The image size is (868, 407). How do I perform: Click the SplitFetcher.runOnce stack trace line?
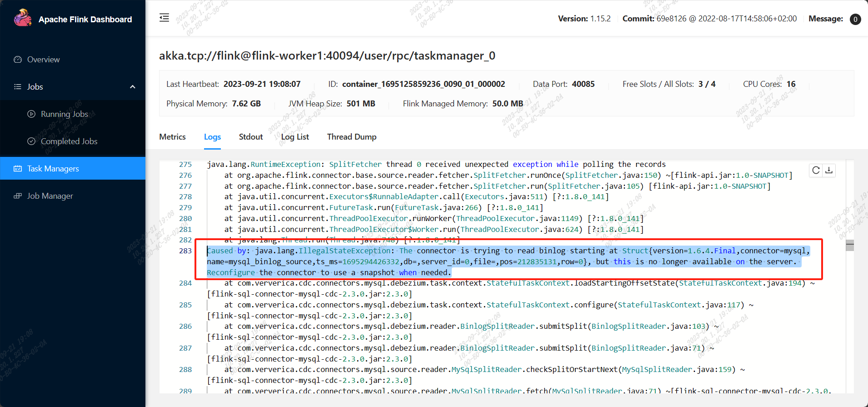click(x=508, y=176)
